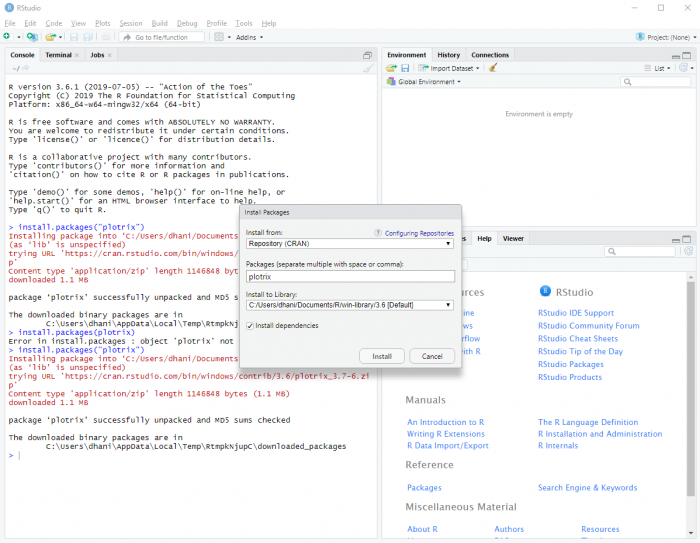Click the help icon beside Configuring Repositories
Viewport: 700px width, 543px height.
[x=378, y=232]
